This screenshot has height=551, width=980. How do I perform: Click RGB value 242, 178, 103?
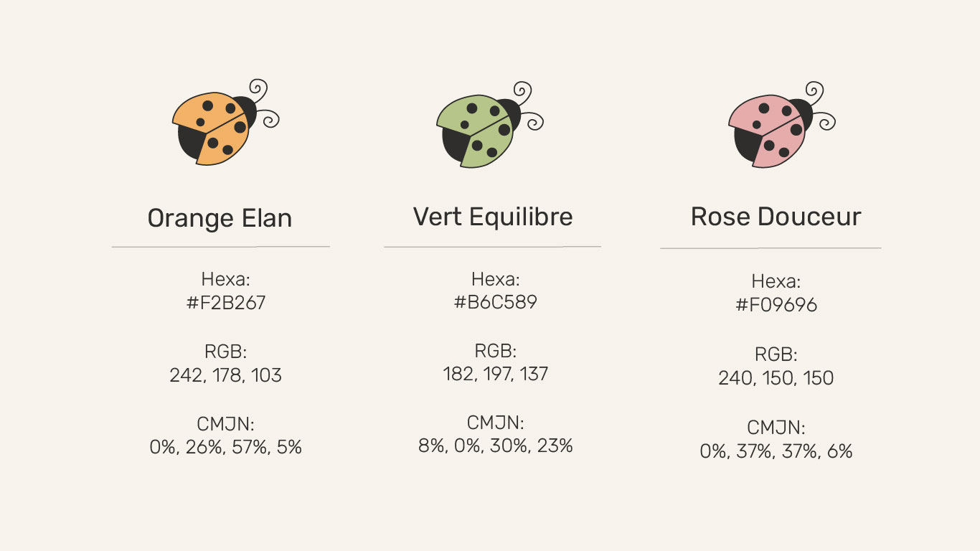226,375
